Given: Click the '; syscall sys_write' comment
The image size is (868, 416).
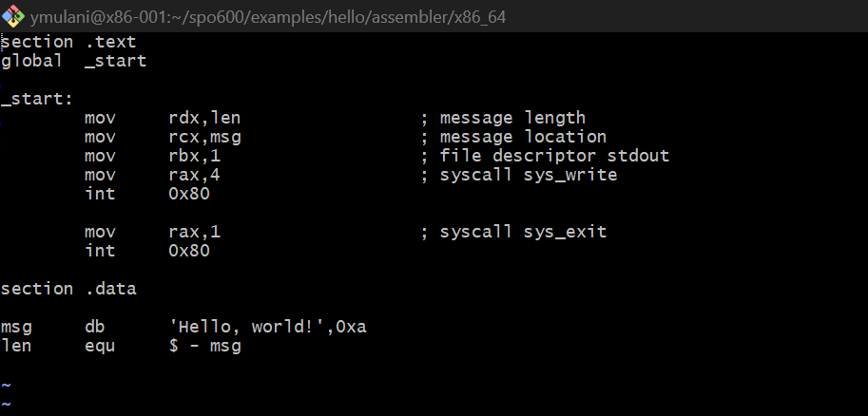Looking at the screenshot, I should click(519, 175).
